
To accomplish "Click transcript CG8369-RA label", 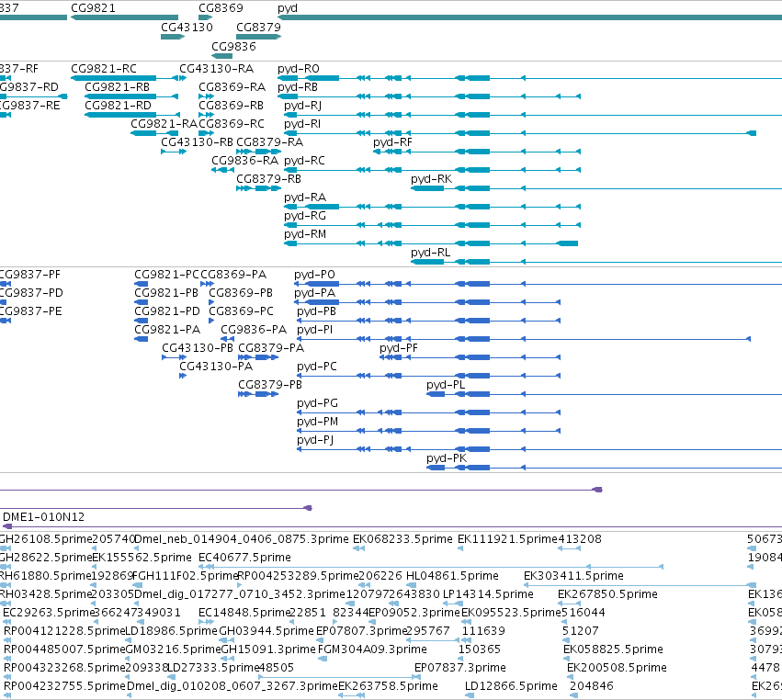I will (x=232, y=86).
